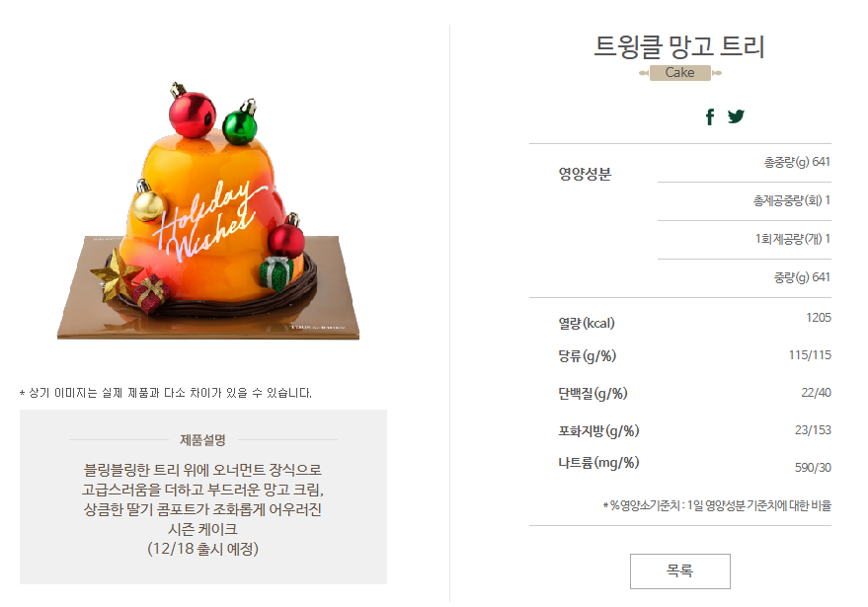Image resolution: width=868 pixels, height=607 pixels.
Task: Click the 트윙클 망고 트리 title
Action: coord(679,46)
